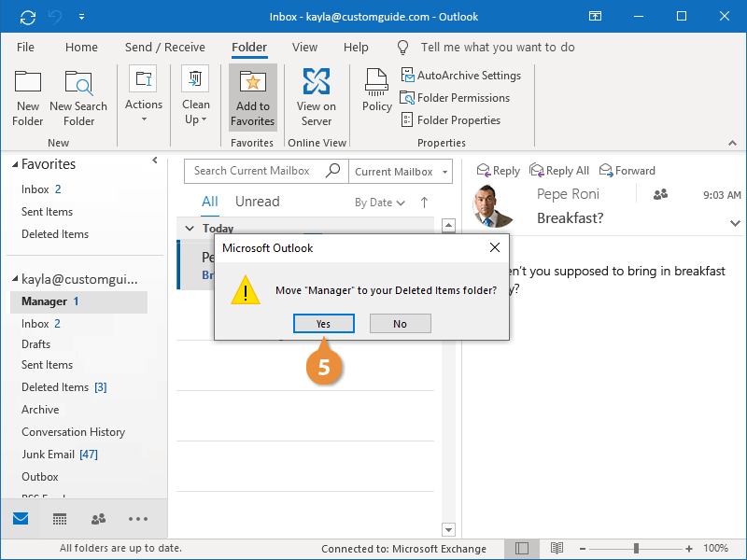
Task: Create a New Search Folder
Action: 78,98
